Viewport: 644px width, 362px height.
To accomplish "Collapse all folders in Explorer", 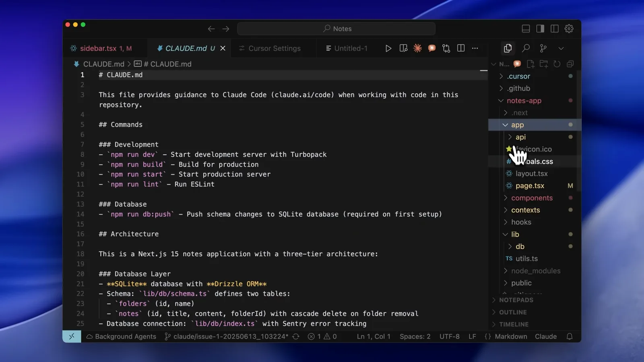I will 570,64.
